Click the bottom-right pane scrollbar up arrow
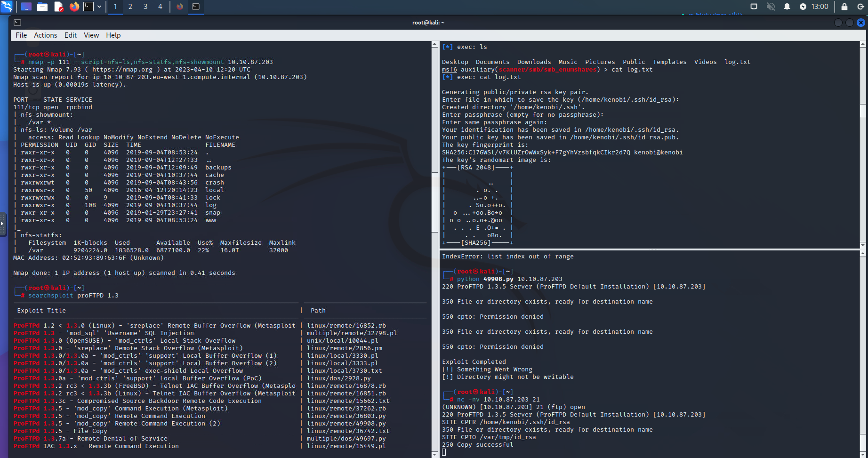 (863, 254)
